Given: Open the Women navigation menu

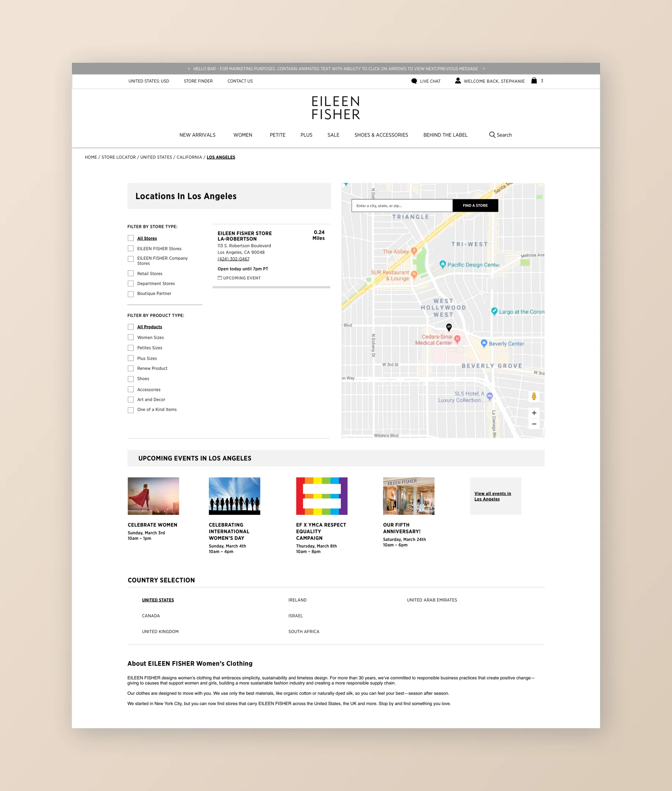Looking at the screenshot, I should (x=243, y=135).
